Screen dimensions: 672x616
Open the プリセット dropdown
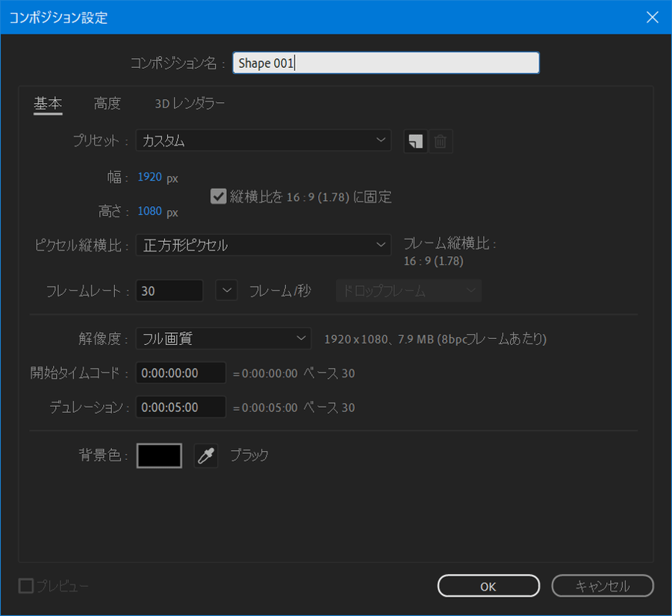click(x=263, y=140)
